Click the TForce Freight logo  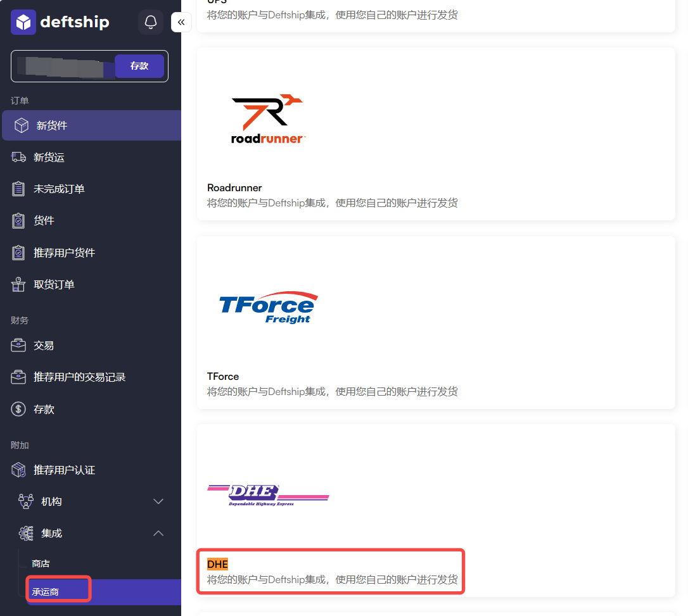[x=269, y=308]
